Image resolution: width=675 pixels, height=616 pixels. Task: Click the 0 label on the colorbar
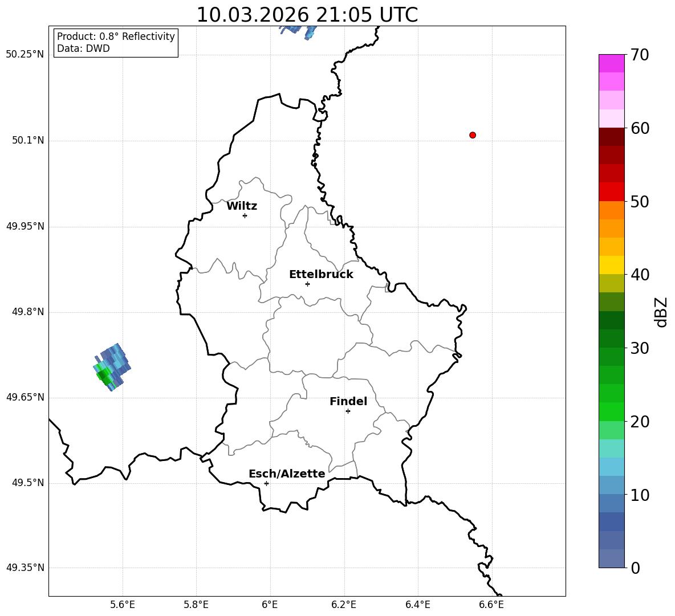(635, 568)
